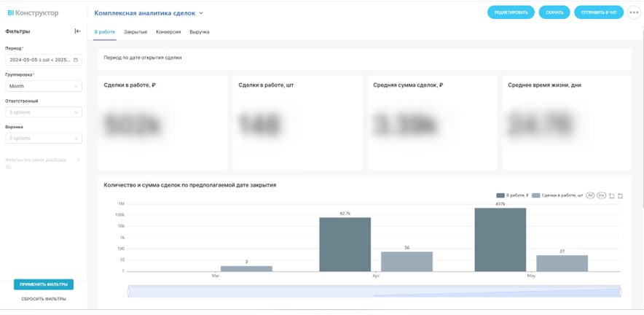Click the March bar labeled 3
This screenshot has width=644, height=315.
[x=246, y=268]
